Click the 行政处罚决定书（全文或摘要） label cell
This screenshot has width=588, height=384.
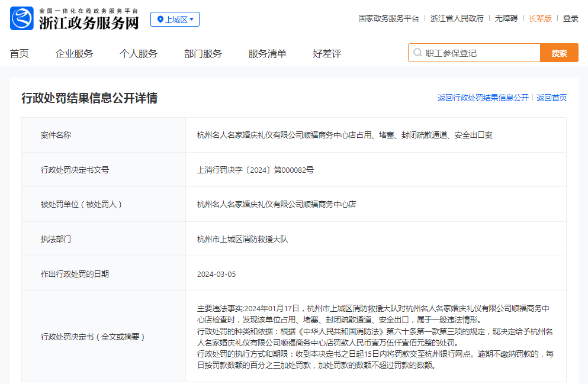(104, 337)
